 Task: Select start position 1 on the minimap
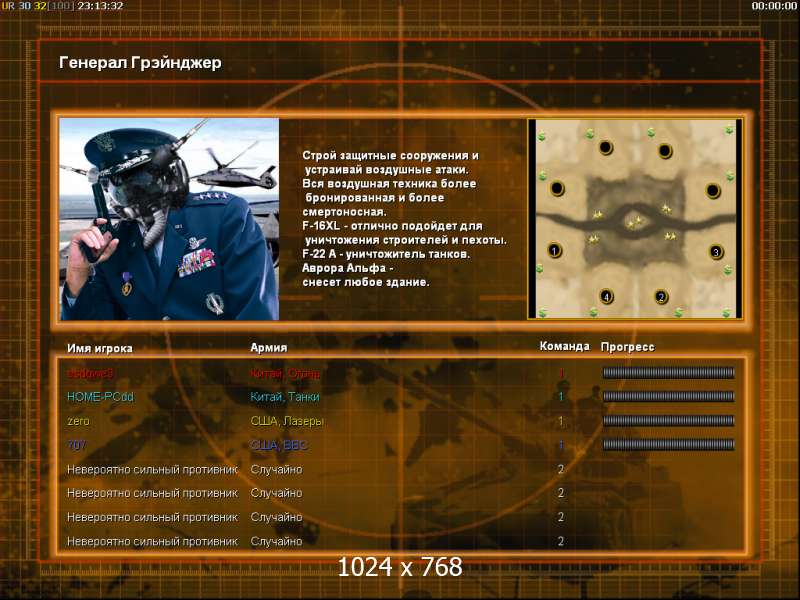click(x=555, y=250)
